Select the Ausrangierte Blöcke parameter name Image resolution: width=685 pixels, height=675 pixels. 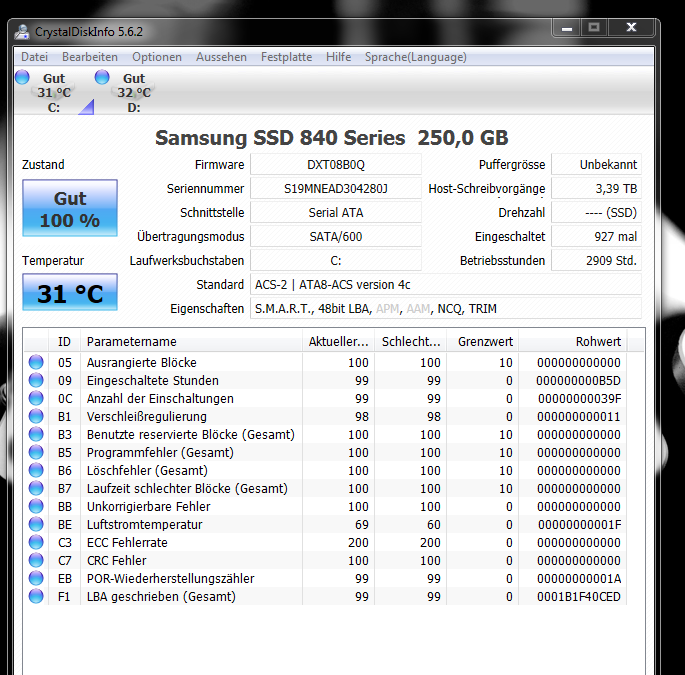[x=142, y=363]
